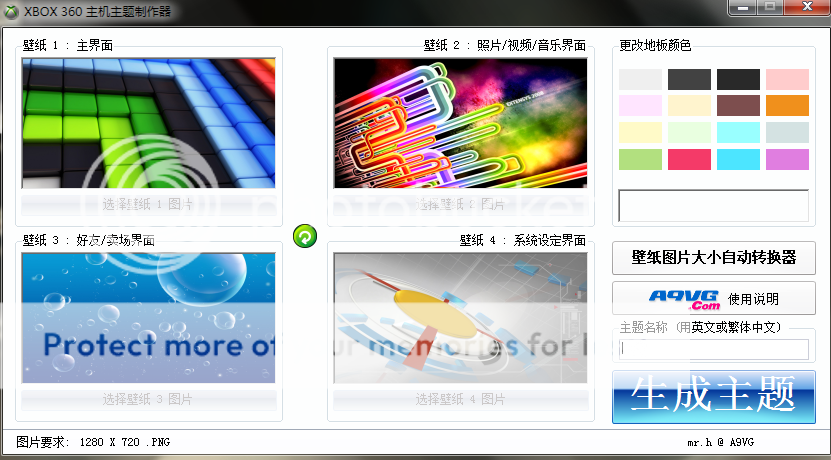Click the large 生成主题 button
Screen dimensions: 831x460
coord(713,396)
